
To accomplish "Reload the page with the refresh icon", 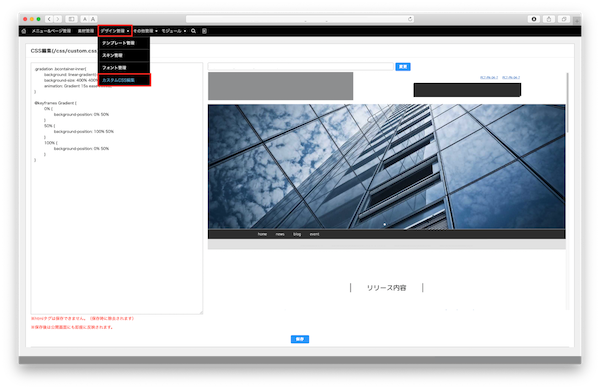I will click(x=410, y=19).
